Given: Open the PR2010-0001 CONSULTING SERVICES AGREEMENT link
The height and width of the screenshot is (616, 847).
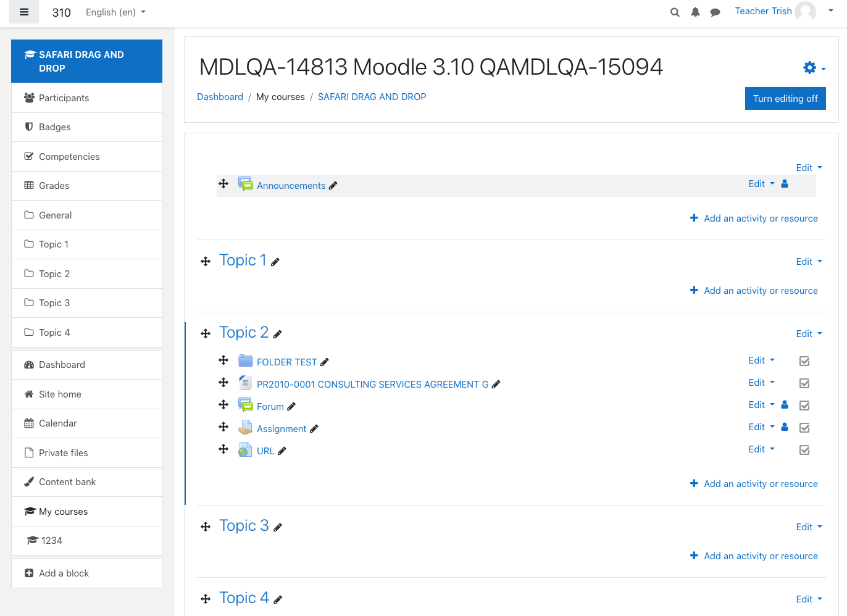Looking at the screenshot, I should pos(372,385).
